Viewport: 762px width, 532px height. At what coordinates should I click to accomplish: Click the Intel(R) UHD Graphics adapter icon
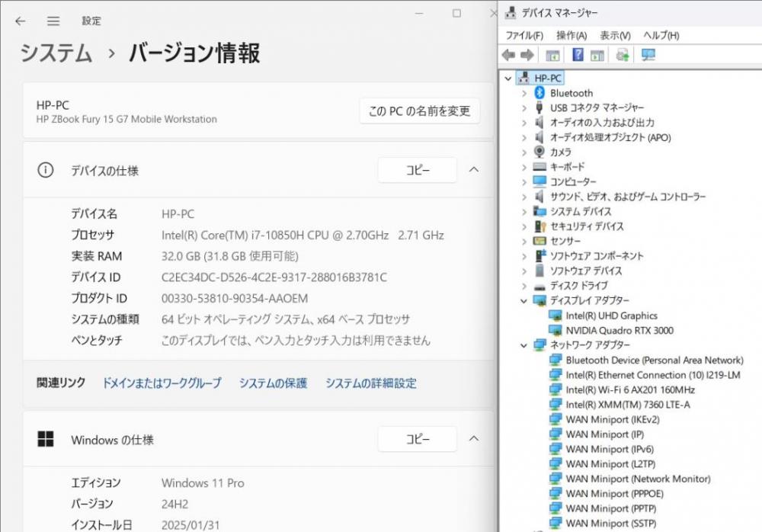pyautogui.click(x=555, y=316)
